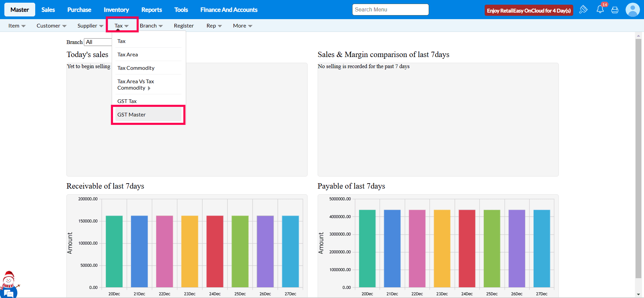Click the snowman mascot icon
The height and width of the screenshot is (298, 644).
(x=9, y=279)
